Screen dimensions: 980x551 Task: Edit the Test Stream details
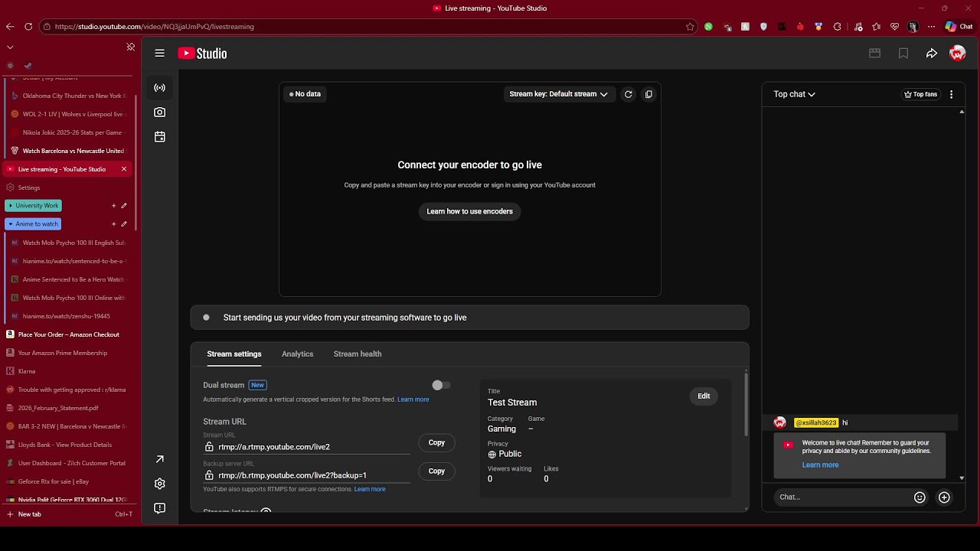pos(704,396)
